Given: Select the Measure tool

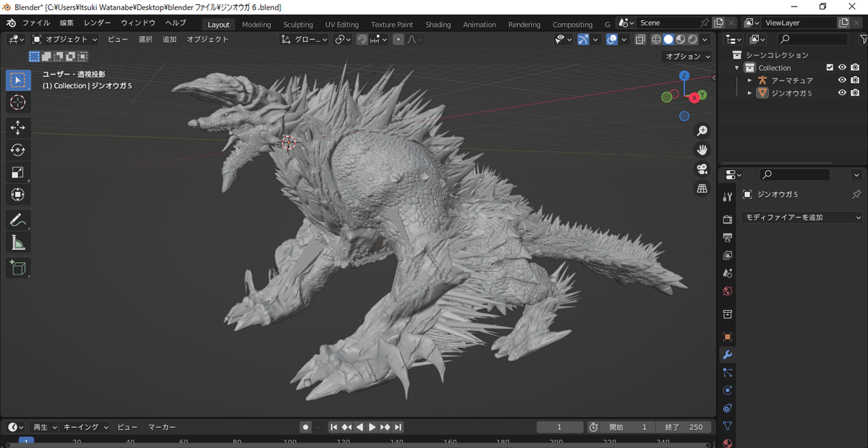Looking at the screenshot, I should tap(18, 242).
